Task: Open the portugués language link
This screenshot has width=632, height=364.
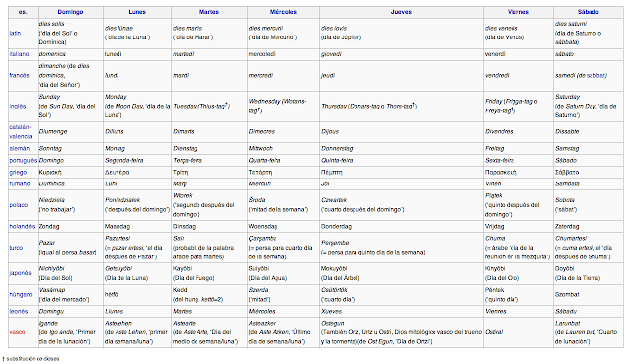Action: (23, 160)
